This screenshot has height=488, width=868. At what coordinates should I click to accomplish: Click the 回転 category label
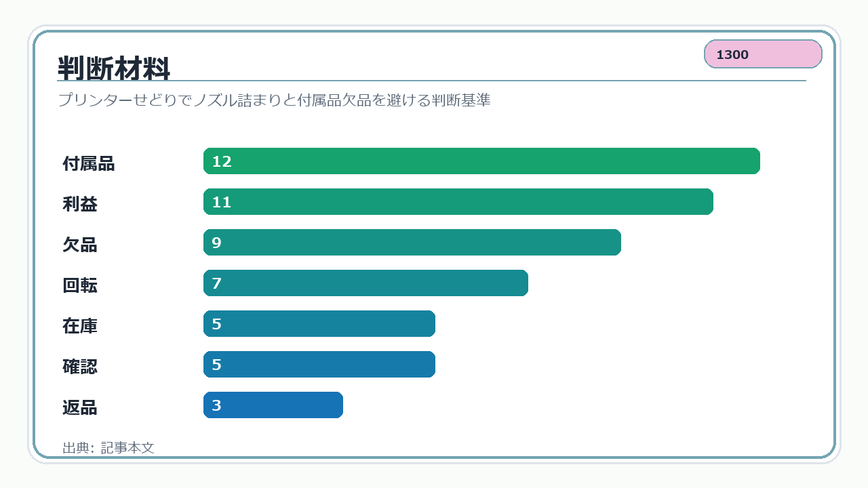(80, 285)
